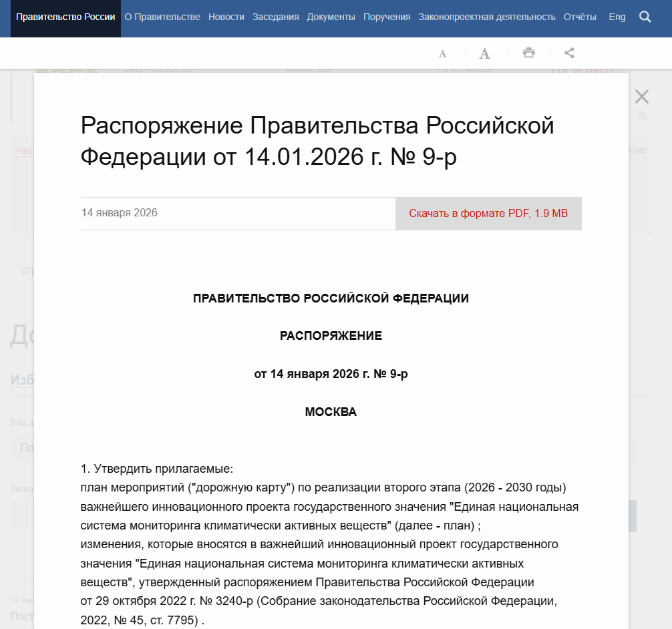Viewport: 672px width, 629px height.
Task: Open the Поручения section
Action: coord(387,17)
